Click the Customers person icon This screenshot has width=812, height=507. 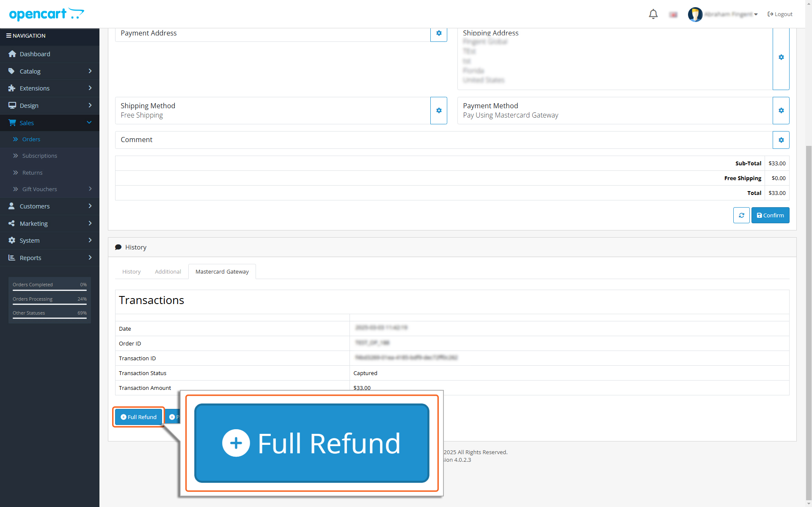click(x=11, y=206)
